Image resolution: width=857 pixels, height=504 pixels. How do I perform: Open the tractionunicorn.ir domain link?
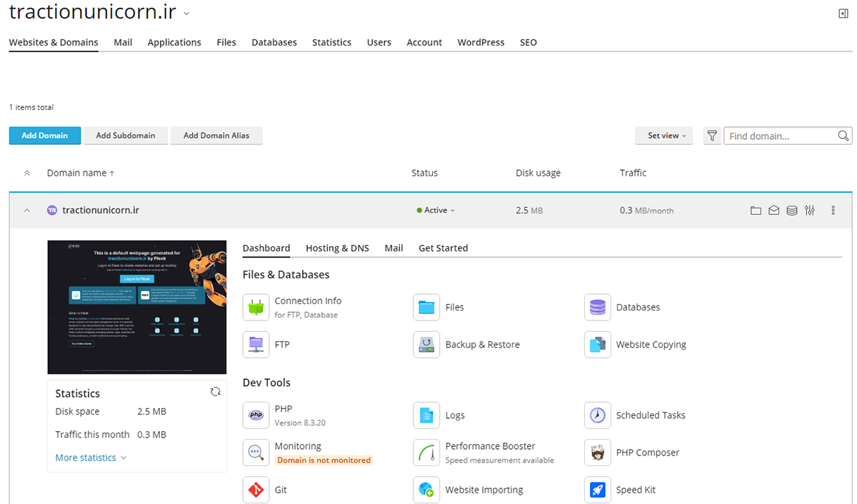(101, 211)
